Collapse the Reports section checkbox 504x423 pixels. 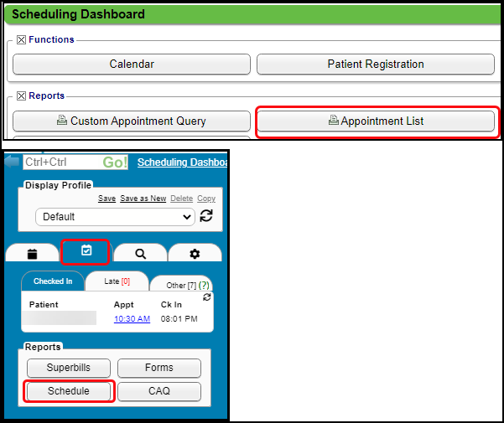coord(21,95)
